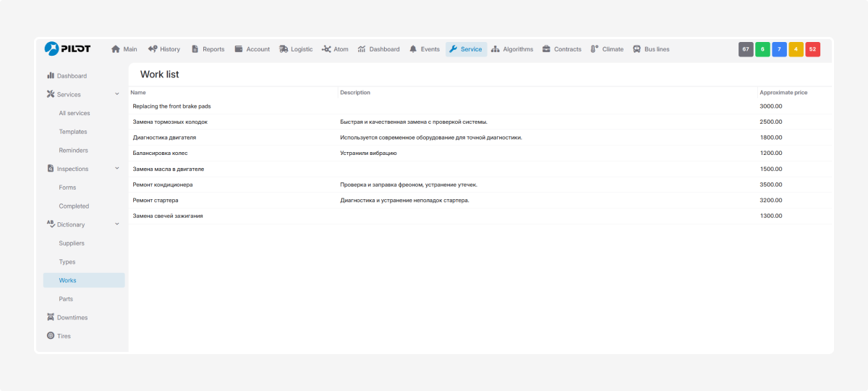Screen dimensions: 868x391
Task: Open the Suppliers dictionary link
Action: coord(72,243)
